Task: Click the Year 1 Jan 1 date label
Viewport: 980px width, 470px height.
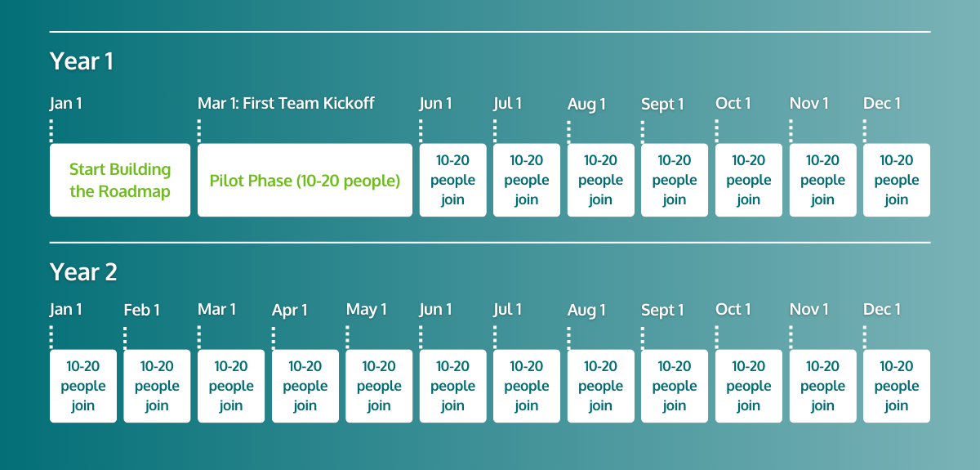Action: point(66,104)
